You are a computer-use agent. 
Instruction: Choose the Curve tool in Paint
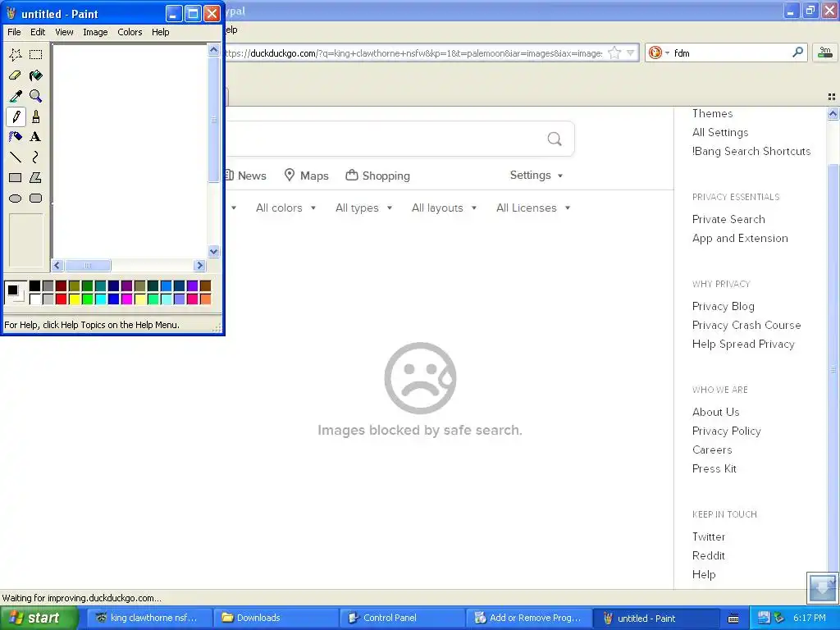pos(36,157)
